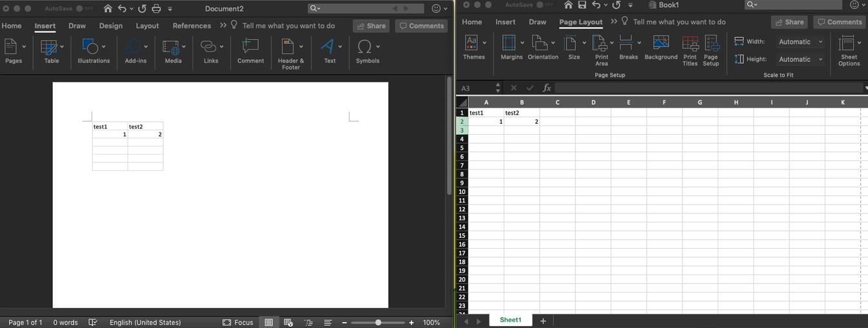
Task: Open Margins options in Excel
Action: 511,48
